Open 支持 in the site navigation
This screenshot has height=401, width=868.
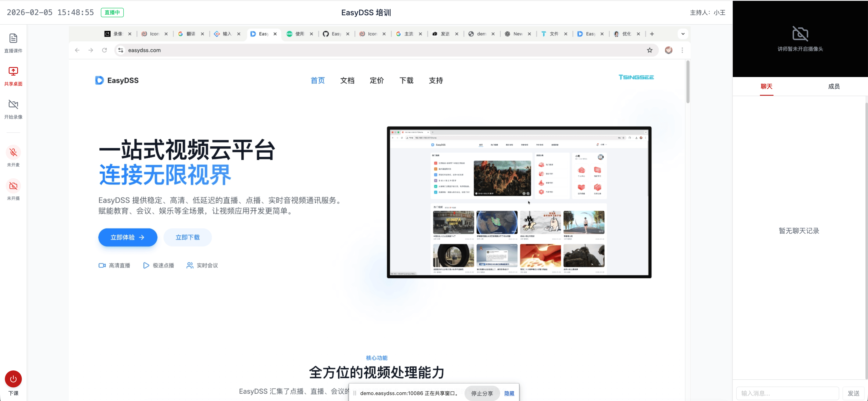tap(436, 81)
